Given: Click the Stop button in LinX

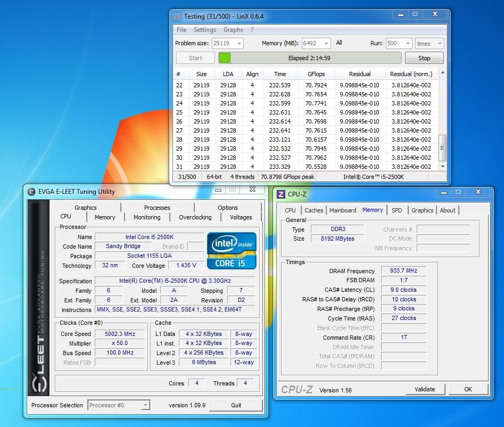Looking at the screenshot, I should (424, 58).
